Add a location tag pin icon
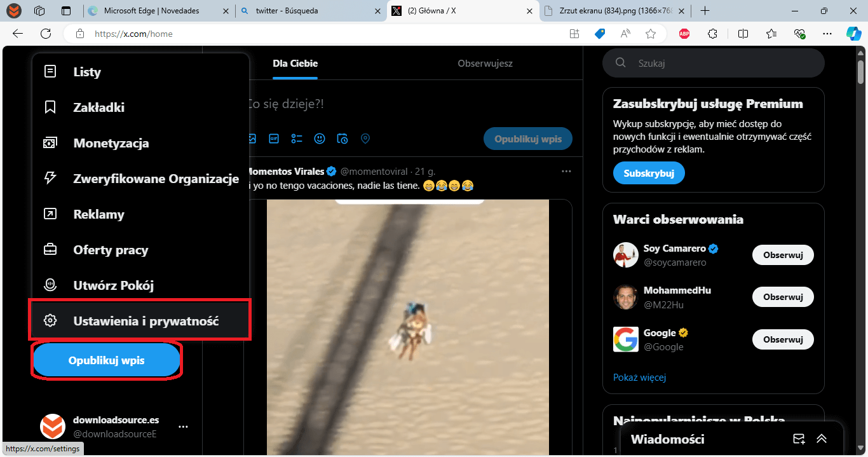Viewport: 868px width, 457px height. click(x=365, y=139)
